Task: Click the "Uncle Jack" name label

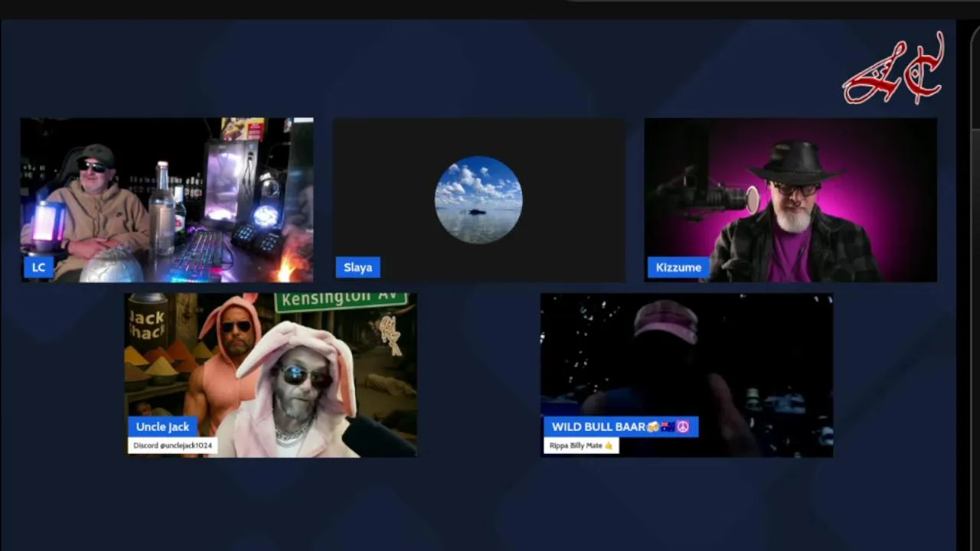Action: tap(162, 427)
